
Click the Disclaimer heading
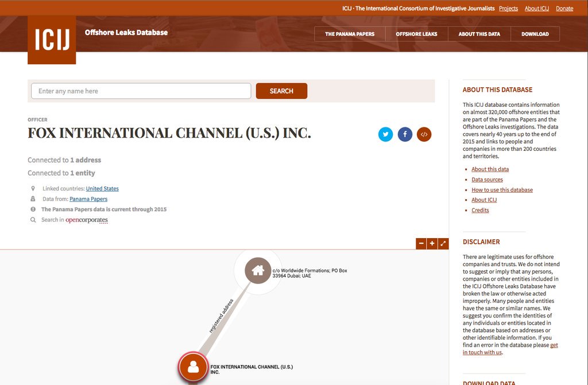point(481,242)
